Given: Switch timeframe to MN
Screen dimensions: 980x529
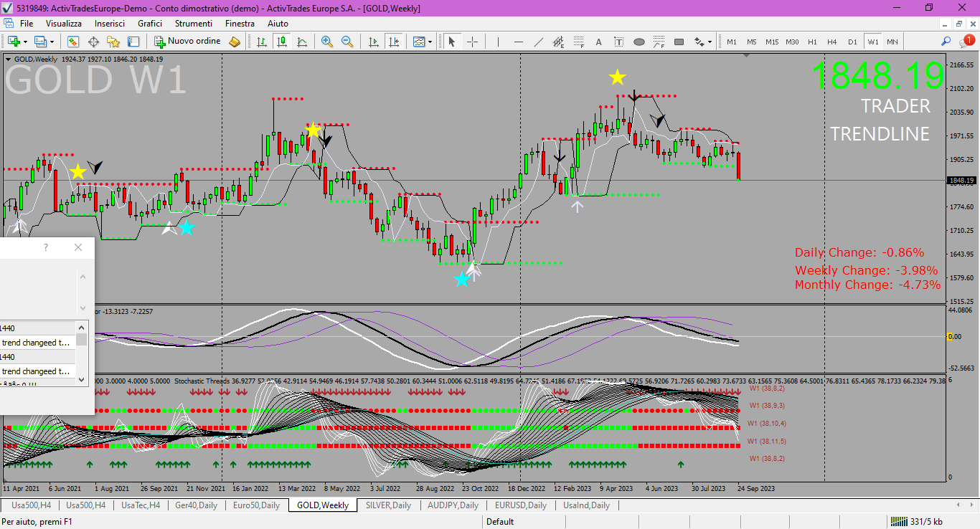Looking at the screenshot, I should (x=892, y=42).
